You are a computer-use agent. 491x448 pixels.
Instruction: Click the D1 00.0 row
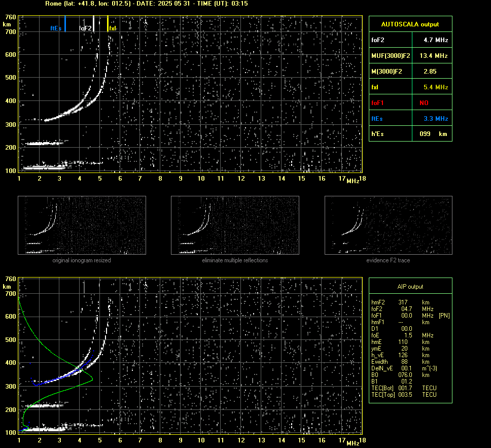coord(392,329)
